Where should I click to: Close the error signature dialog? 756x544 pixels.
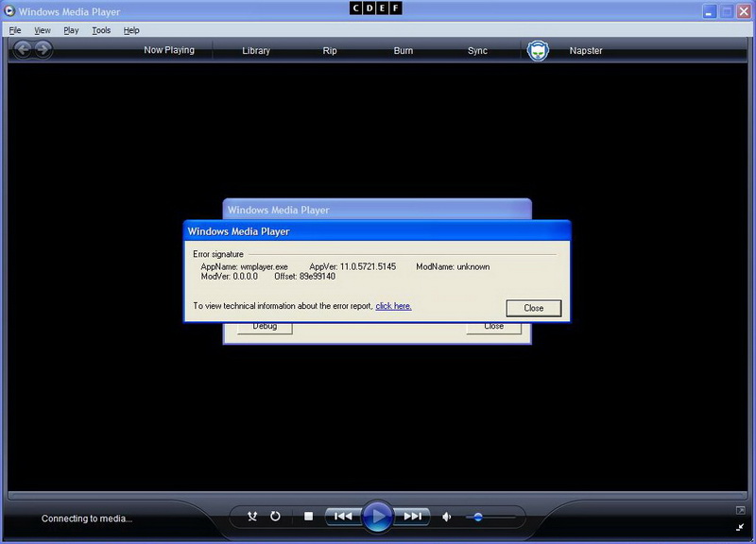click(533, 308)
